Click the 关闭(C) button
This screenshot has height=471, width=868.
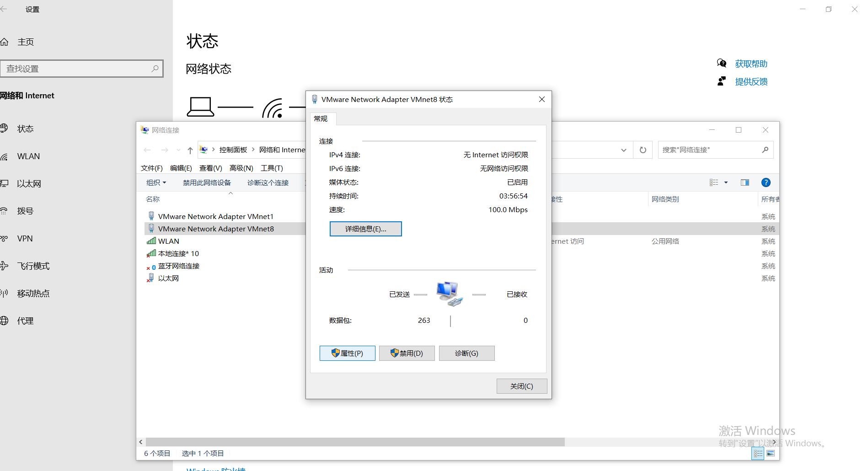pos(522,386)
